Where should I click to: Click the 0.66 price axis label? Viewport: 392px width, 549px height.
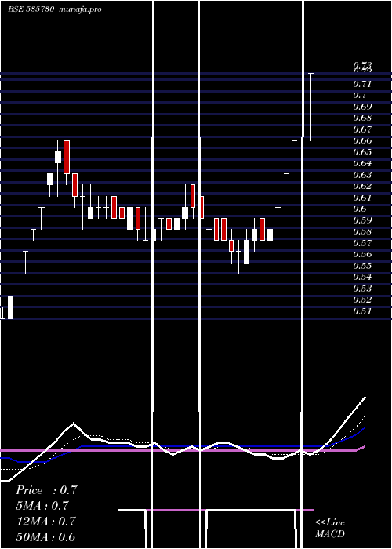coord(362,140)
